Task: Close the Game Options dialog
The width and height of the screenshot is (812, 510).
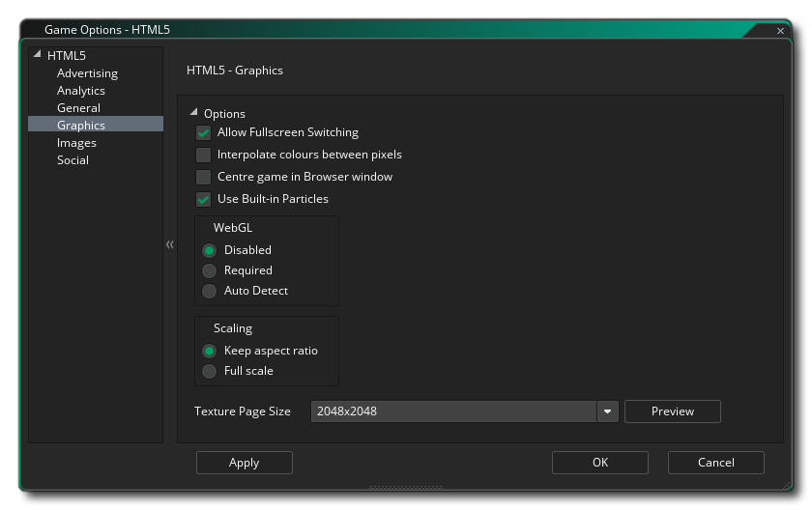Action: [780, 31]
